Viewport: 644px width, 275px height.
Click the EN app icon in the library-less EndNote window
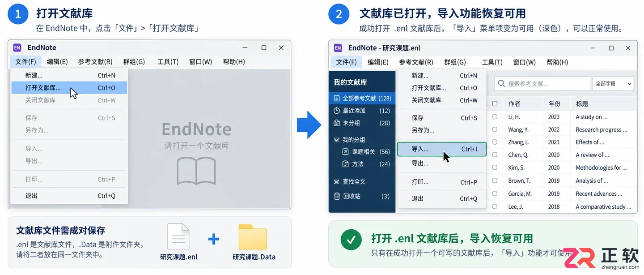(x=17, y=47)
